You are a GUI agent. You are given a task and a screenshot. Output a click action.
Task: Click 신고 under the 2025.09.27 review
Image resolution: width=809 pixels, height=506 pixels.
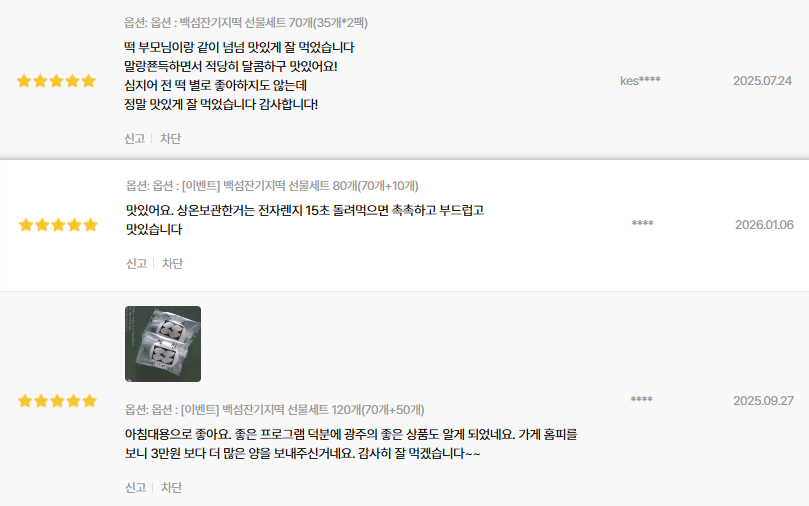click(136, 487)
